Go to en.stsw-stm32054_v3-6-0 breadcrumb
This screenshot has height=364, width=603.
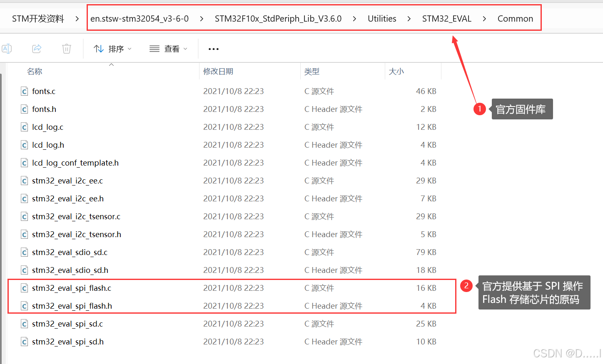[140, 19]
